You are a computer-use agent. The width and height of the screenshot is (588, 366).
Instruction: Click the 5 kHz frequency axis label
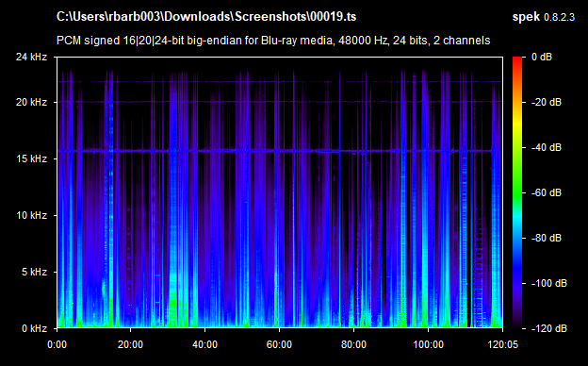coord(34,273)
